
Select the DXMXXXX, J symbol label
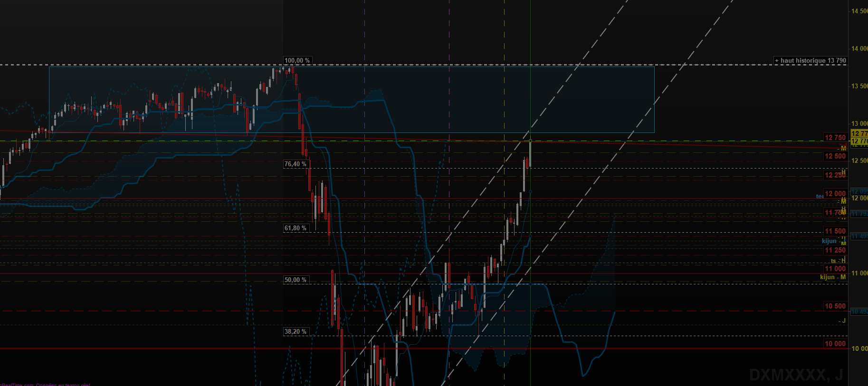coord(796,375)
